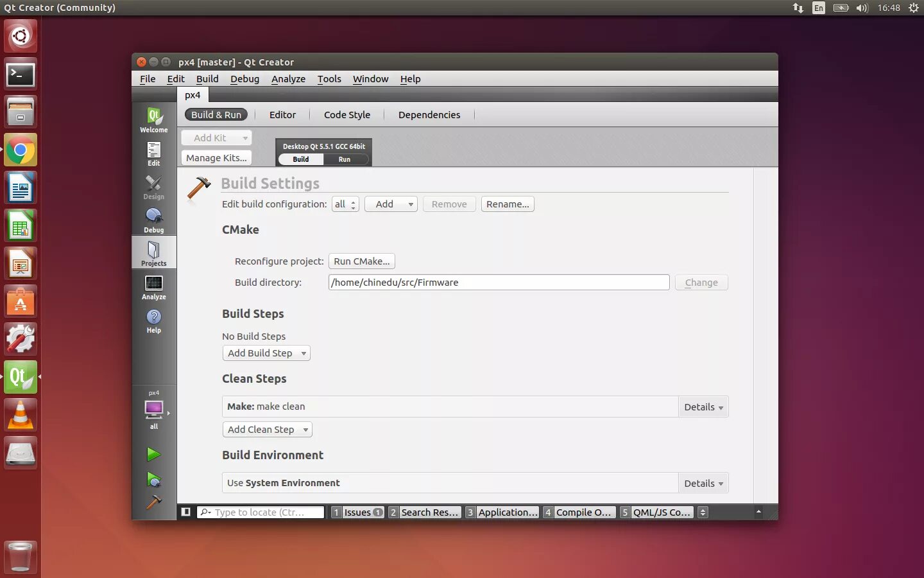The width and height of the screenshot is (924, 578).
Task: Open Compile Output pane
Action: (579, 512)
